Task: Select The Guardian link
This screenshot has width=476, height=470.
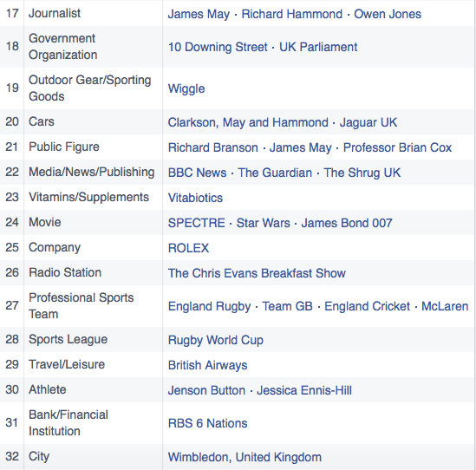Action: (275, 173)
